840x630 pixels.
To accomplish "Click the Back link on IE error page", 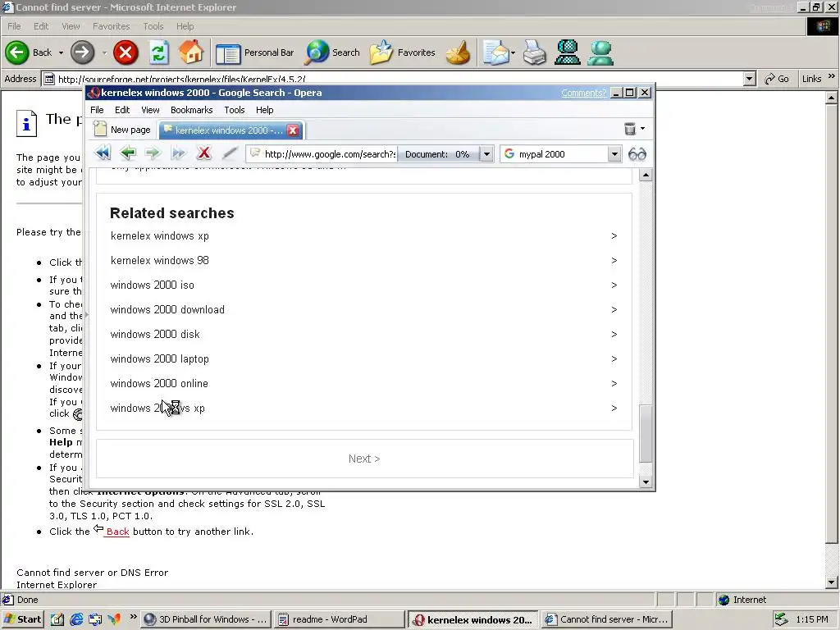I will click(x=117, y=532).
